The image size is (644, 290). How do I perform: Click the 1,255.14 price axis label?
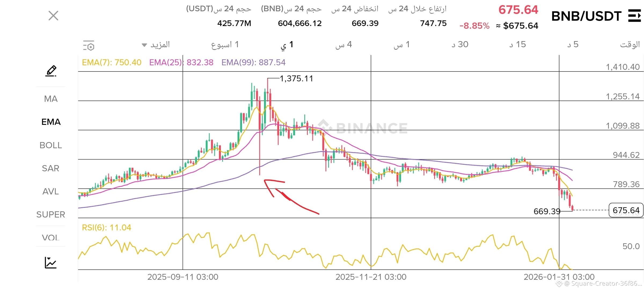point(623,96)
